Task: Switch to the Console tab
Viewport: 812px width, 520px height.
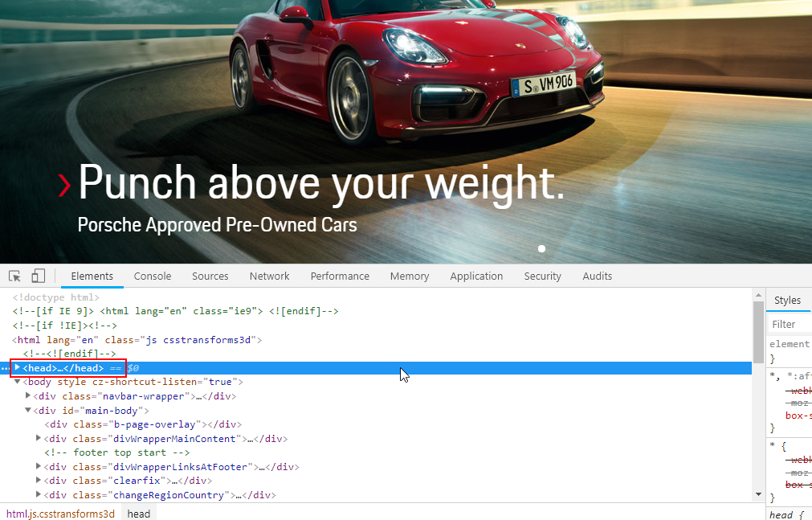Action: 152,276
